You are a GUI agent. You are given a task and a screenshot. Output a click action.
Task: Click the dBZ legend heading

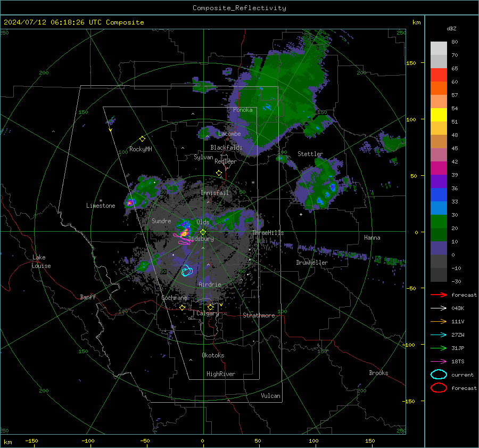pos(451,28)
